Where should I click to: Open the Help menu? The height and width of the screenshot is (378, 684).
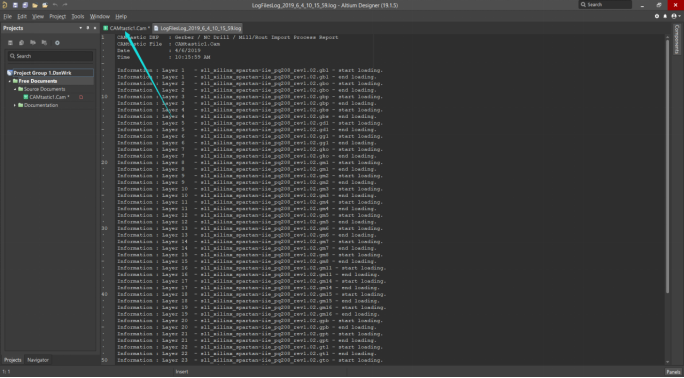(x=121, y=16)
